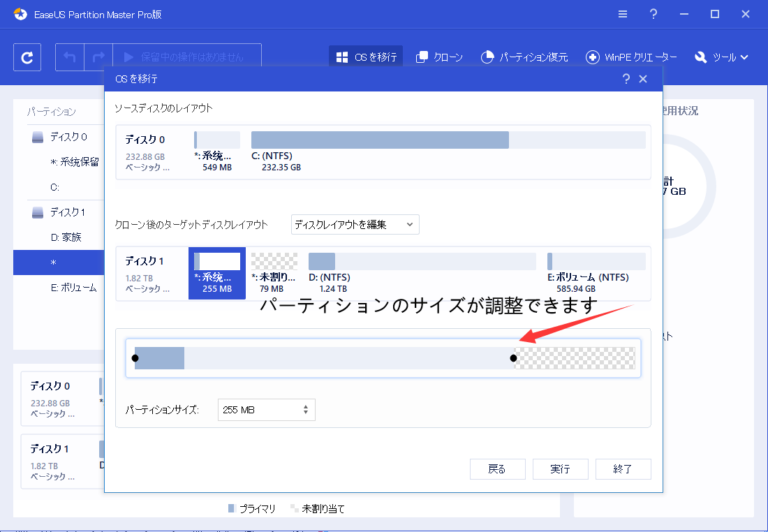This screenshot has width=768, height=532.
Task: Click the ディスク 1 card in bottom panel
Action: point(62,461)
